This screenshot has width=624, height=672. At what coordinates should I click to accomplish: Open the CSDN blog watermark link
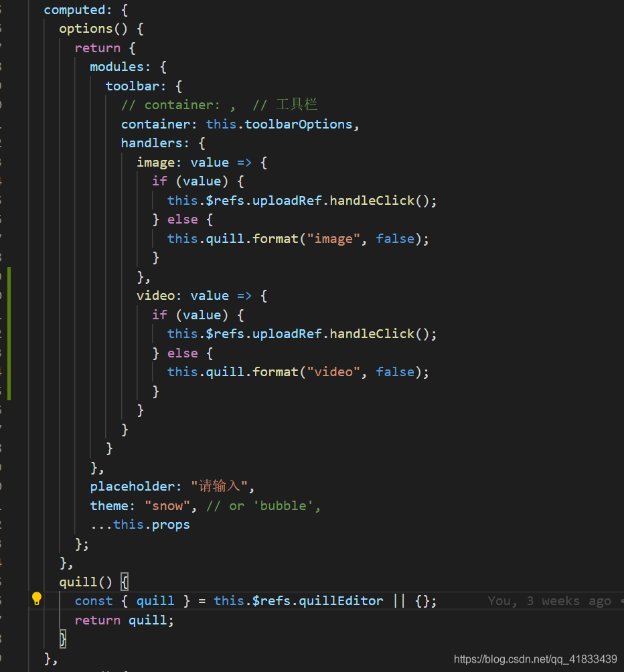pos(534,659)
